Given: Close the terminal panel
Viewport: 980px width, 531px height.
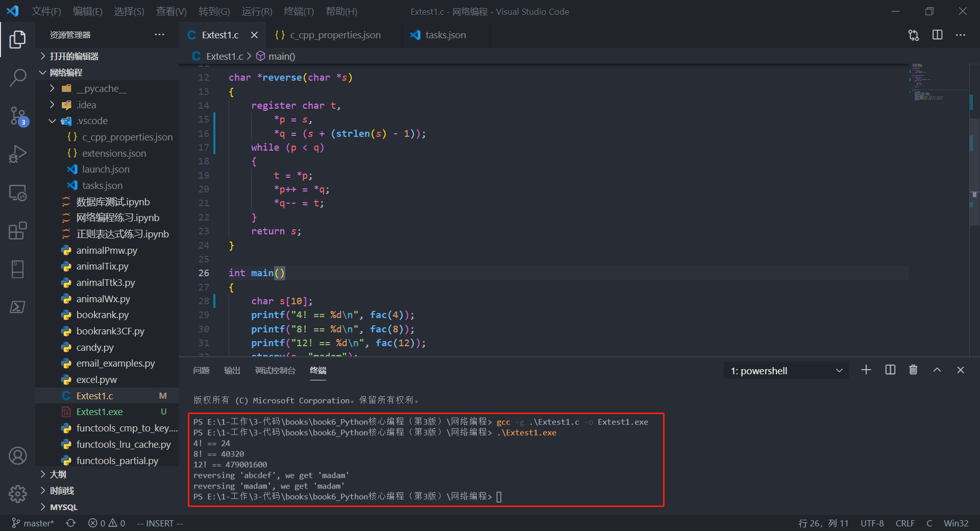Looking at the screenshot, I should 961,370.
